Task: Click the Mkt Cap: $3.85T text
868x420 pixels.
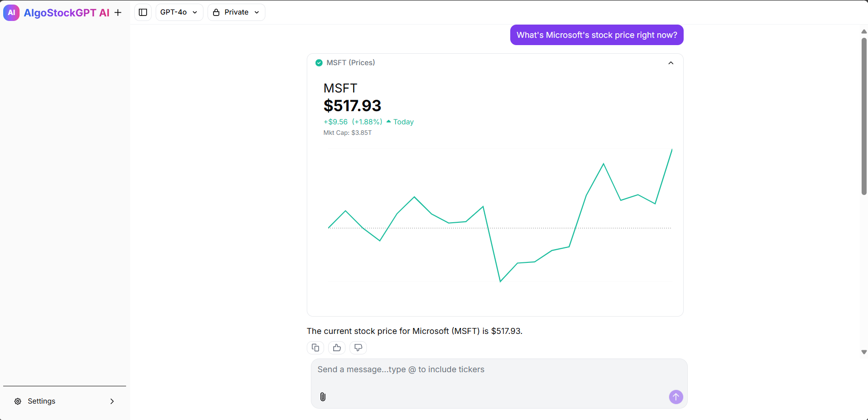Action: click(347, 133)
